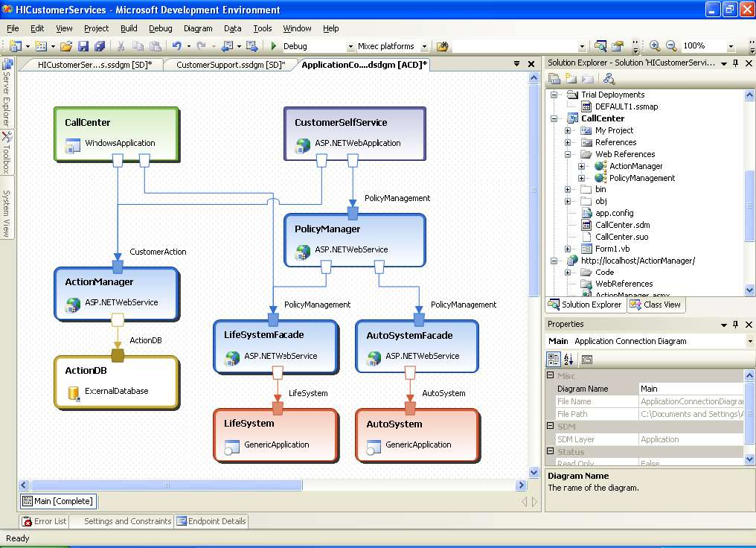Click the New Project icon
756x548 pixels.
16,46
